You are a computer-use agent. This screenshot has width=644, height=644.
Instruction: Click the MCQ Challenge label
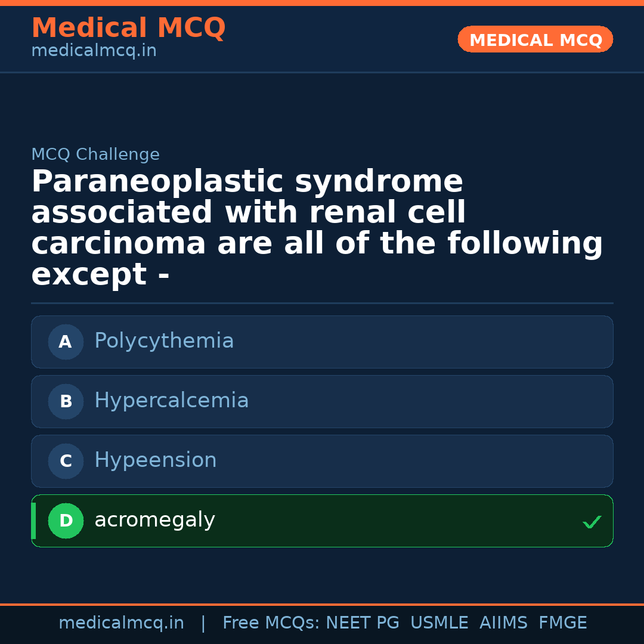(95, 154)
